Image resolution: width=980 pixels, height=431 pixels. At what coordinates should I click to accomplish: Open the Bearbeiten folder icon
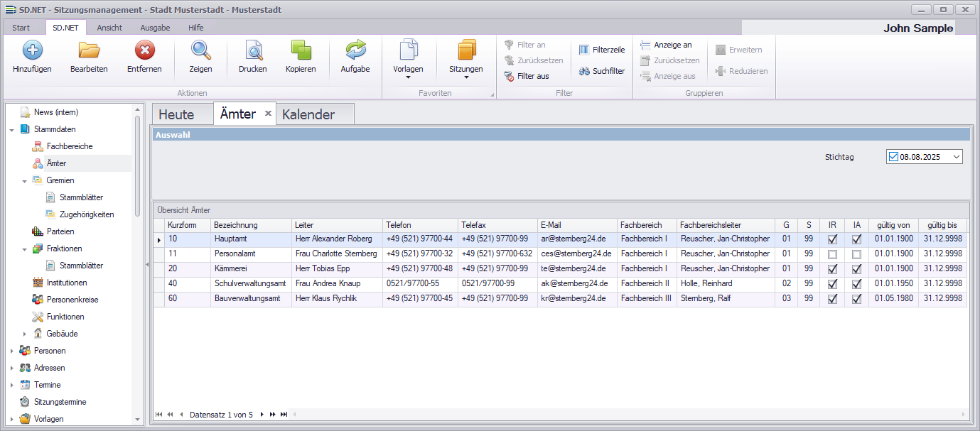pyautogui.click(x=89, y=50)
